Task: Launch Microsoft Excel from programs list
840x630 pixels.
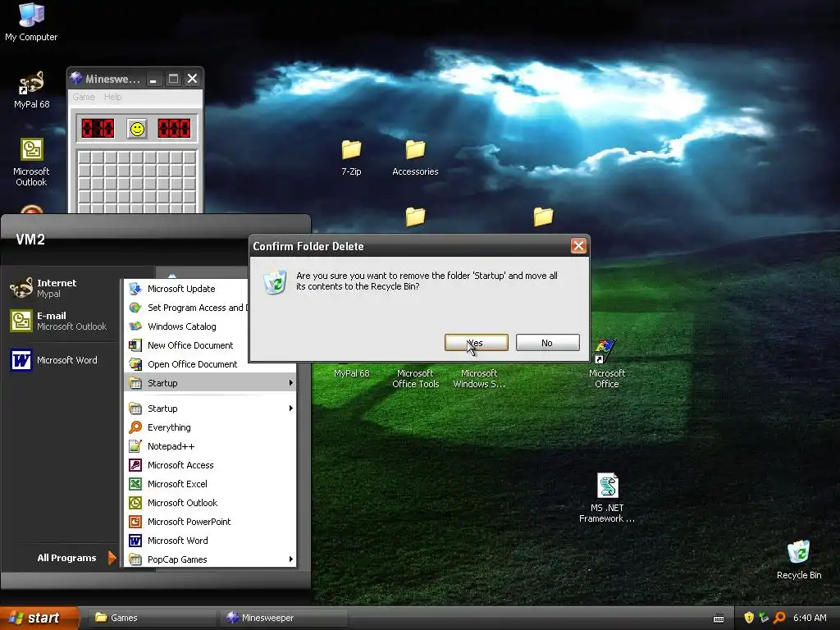Action: tap(210, 484)
